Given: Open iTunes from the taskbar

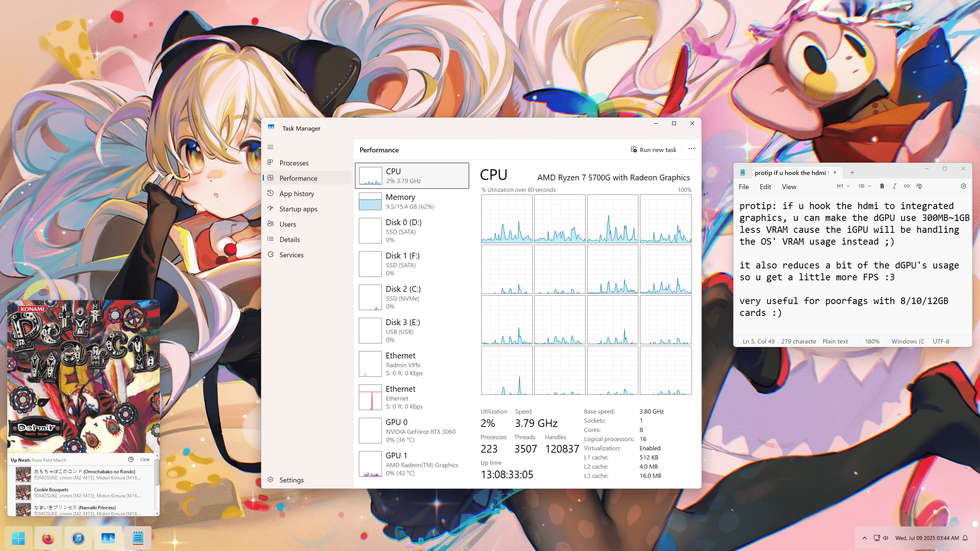Looking at the screenshot, I should tap(78, 538).
